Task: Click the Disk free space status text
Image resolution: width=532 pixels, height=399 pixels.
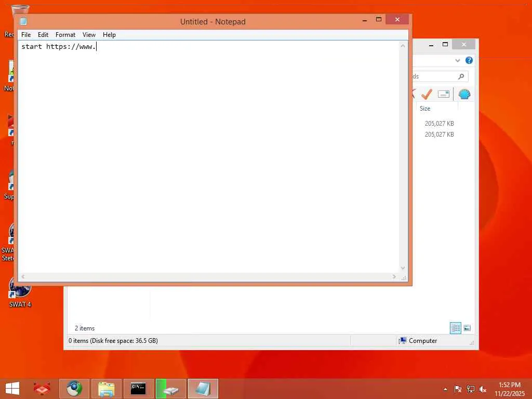Action: point(113,341)
